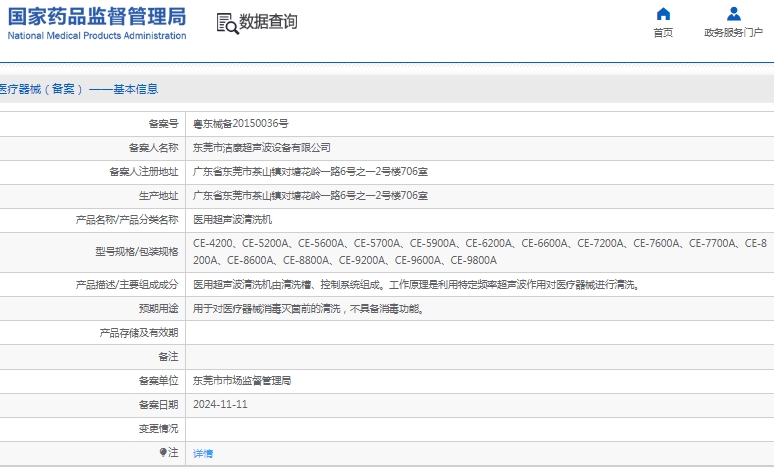
Task: Click the 备案人注册地址 row label
Action: [x=144, y=172]
